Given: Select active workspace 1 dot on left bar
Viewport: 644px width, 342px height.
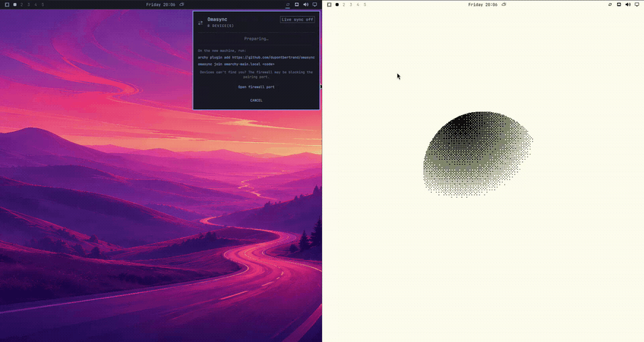Looking at the screenshot, I should pyautogui.click(x=15, y=4).
